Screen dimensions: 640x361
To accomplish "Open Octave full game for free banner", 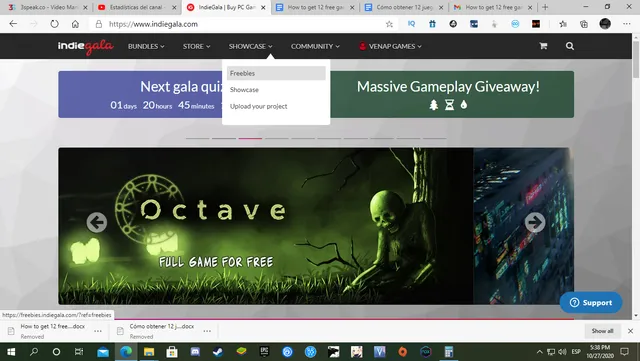I will [266, 226].
